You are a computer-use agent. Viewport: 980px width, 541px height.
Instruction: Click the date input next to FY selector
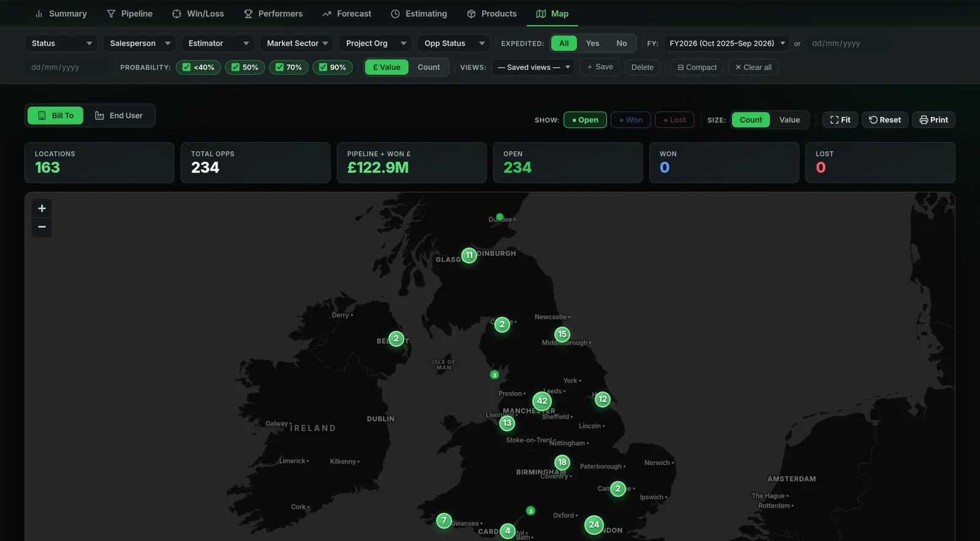click(x=848, y=44)
